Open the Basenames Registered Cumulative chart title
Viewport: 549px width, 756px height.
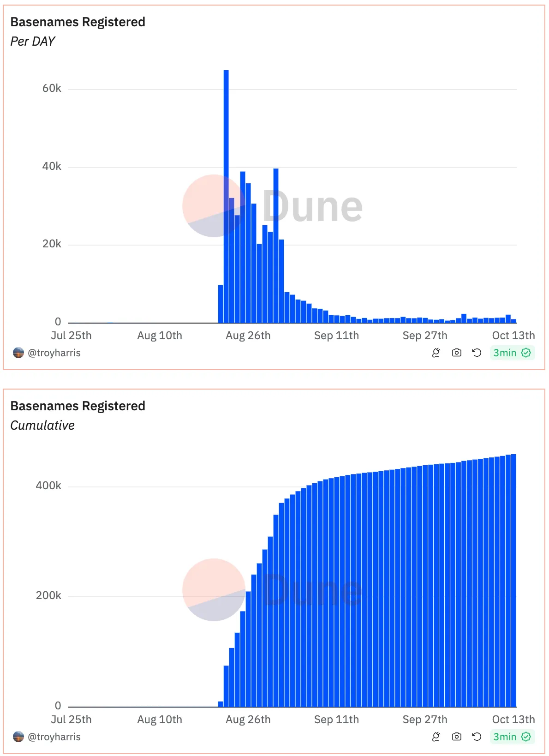point(78,406)
